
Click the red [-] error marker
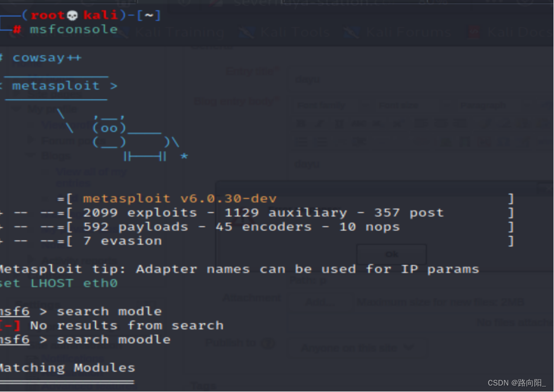[10, 325]
